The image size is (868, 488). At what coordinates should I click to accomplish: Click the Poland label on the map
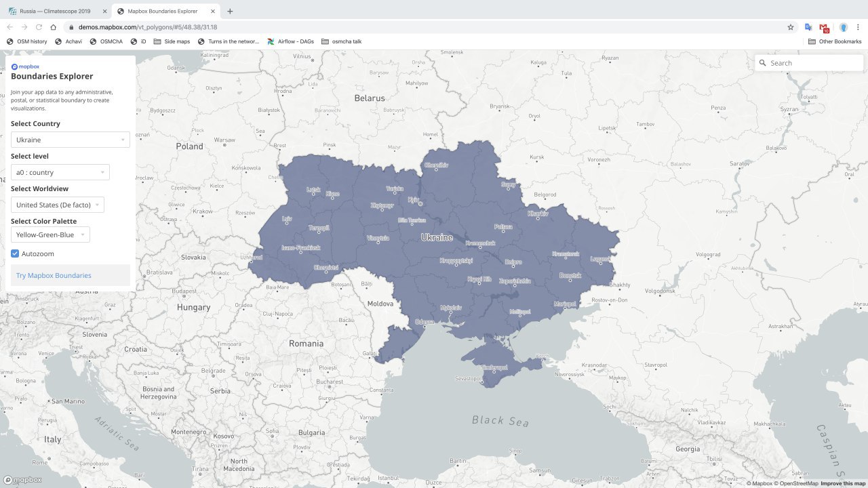190,146
